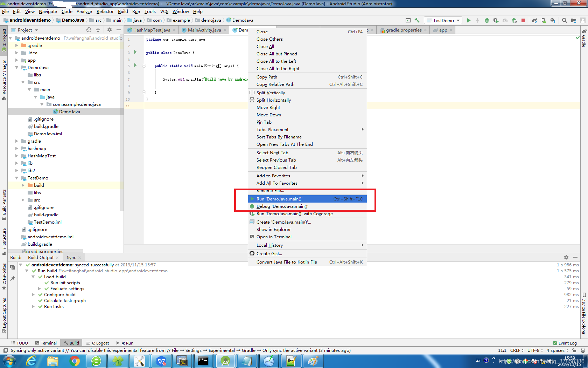Expand the hashmap folder
Screen dimensions: 588x368
16,149
